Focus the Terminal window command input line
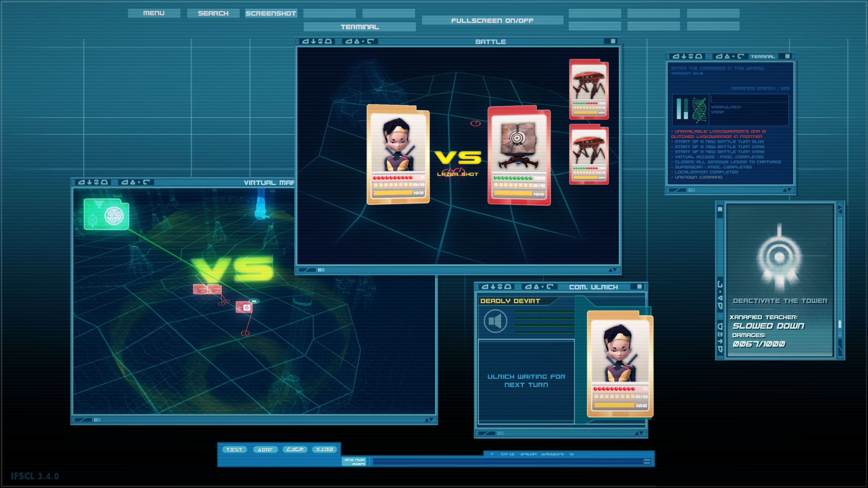 coord(749,99)
